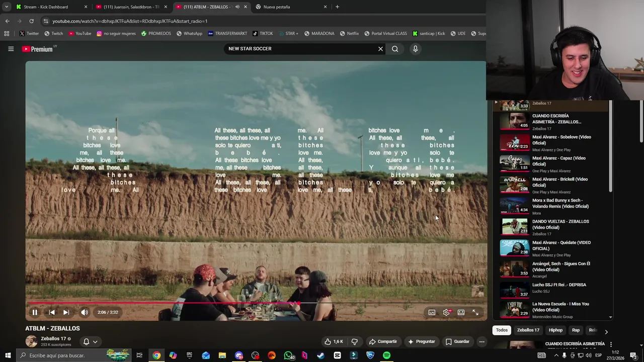Image resolution: width=644 pixels, height=362 pixels.
Task: Play Volando Remix by Mora from playlist
Action: 553,206
